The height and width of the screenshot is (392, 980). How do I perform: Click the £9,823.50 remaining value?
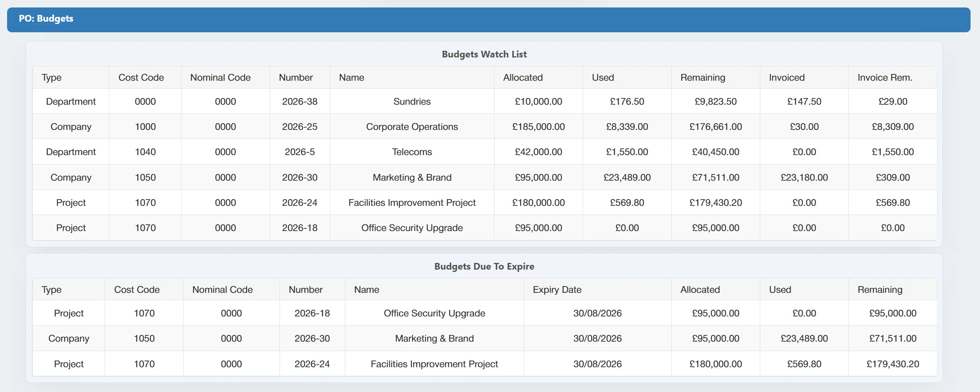point(715,102)
